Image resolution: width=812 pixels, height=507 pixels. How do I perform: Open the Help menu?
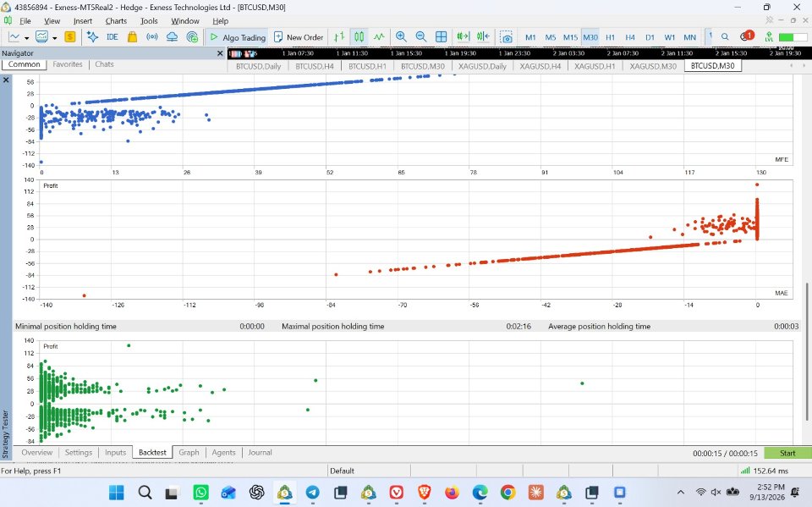pos(220,21)
